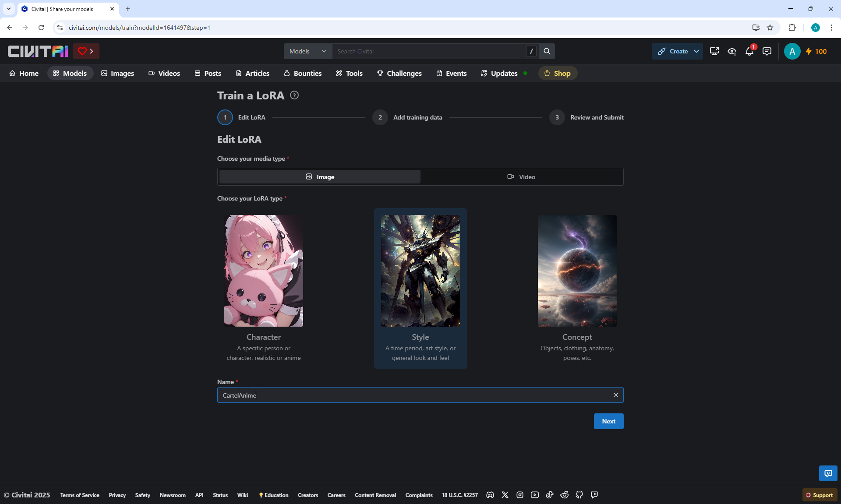The height and width of the screenshot is (504, 841).
Task: Select the Video media type
Action: point(521,177)
